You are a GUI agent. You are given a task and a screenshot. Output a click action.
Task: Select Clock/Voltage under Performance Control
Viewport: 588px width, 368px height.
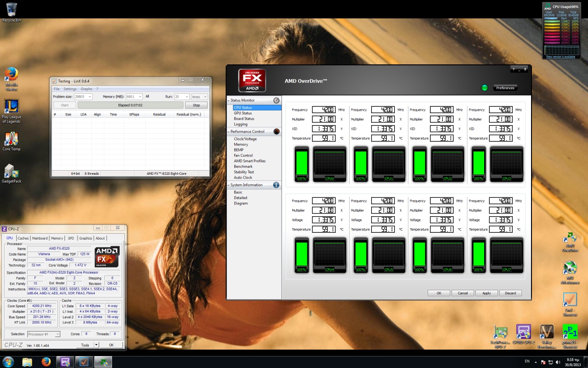pyautogui.click(x=245, y=139)
